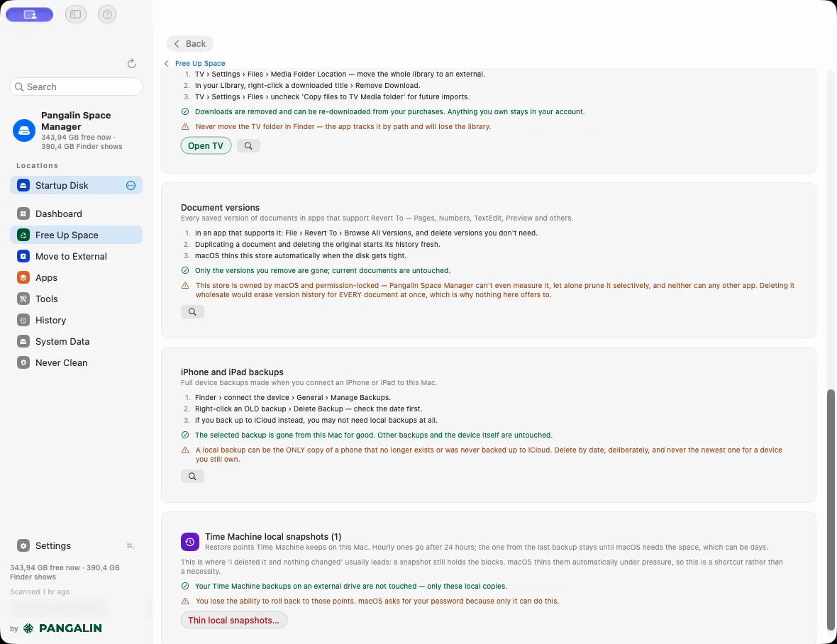The image size is (837, 644).
Task: Click 'macOS thins this store automatically' step
Action: pos(301,255)
